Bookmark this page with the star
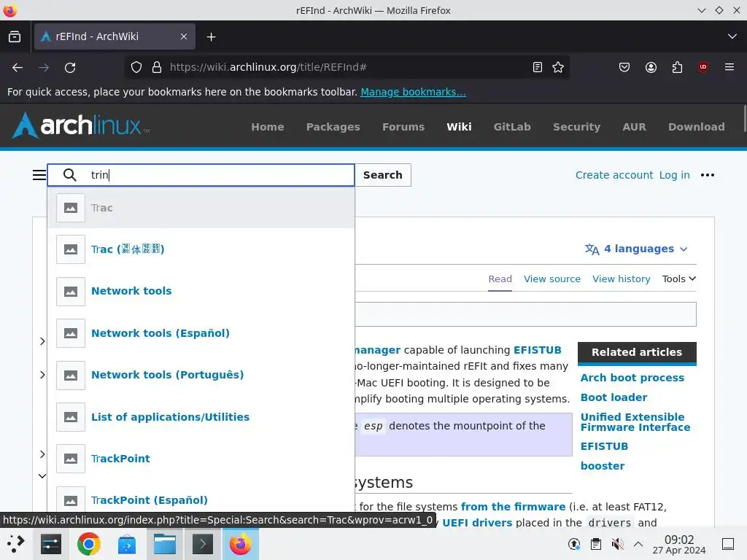747x560 pixels. point(558,68)
